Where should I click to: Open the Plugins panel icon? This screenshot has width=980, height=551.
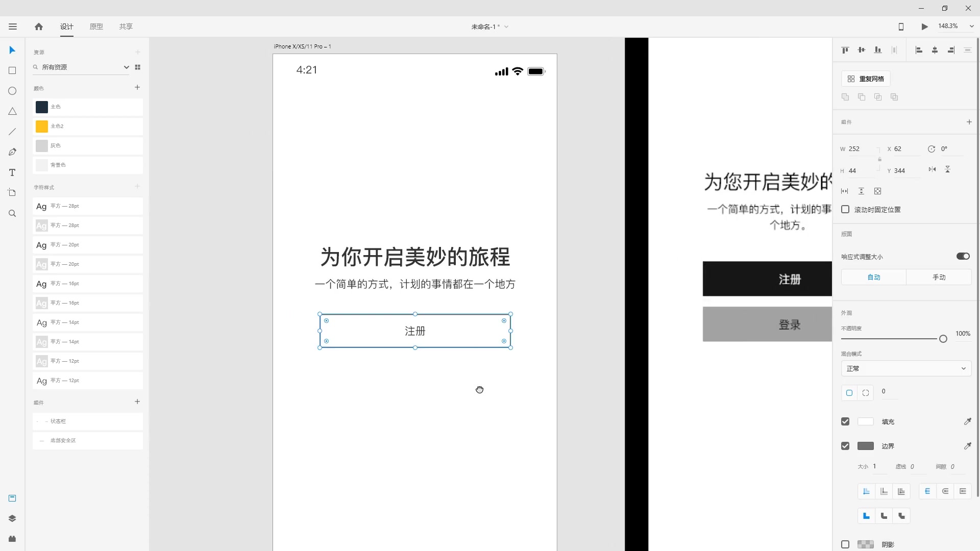pos(12,539)
